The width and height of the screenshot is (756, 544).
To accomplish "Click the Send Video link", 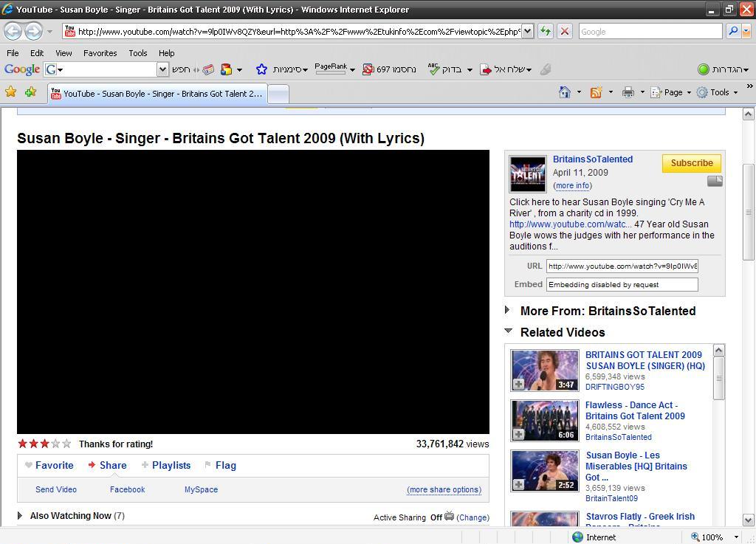I will (x=56, y=489).
